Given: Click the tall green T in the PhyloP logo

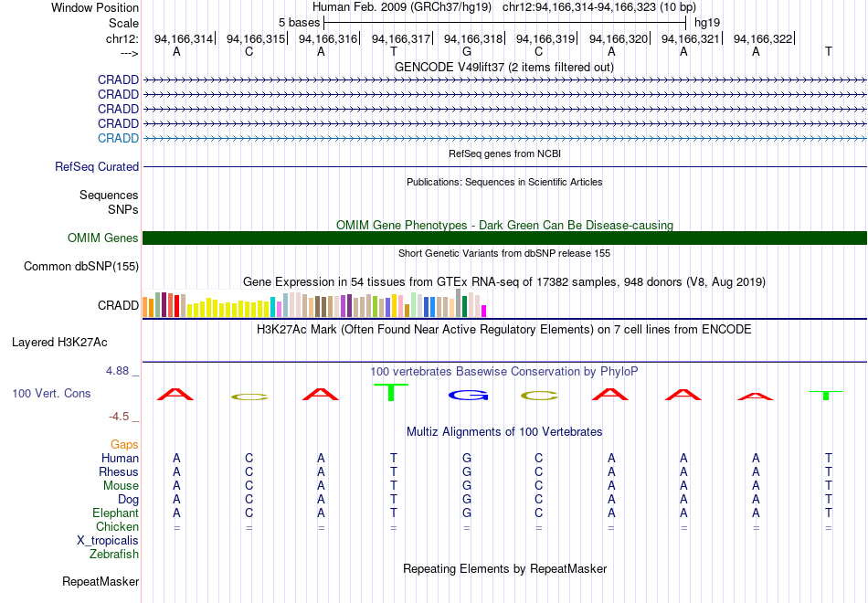Looking at the screenshot, I should 391,392.
